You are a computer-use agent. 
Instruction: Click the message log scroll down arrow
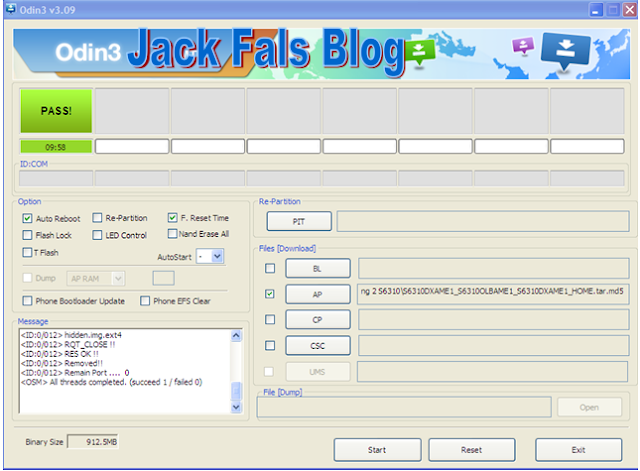[x=236, y=407]
